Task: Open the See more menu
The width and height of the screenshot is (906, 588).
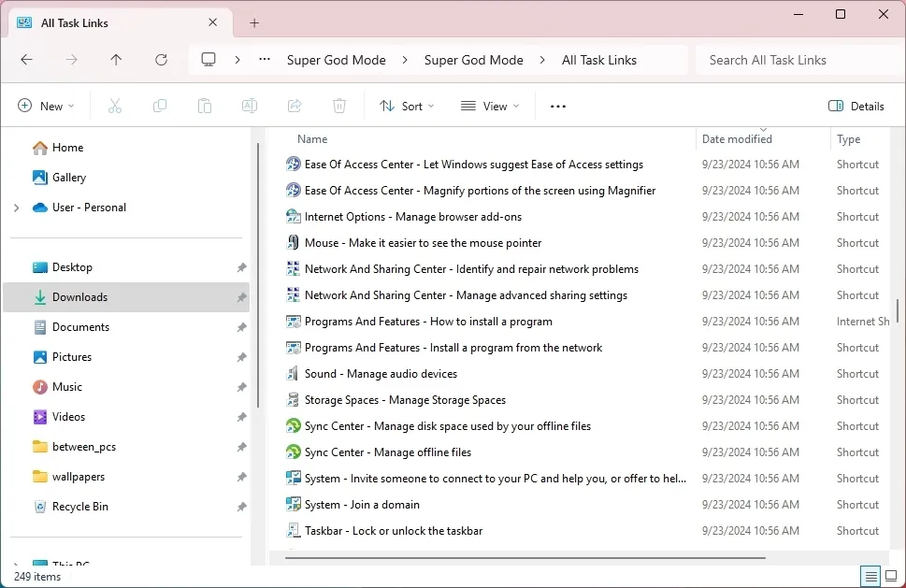Action: [557, 106]
